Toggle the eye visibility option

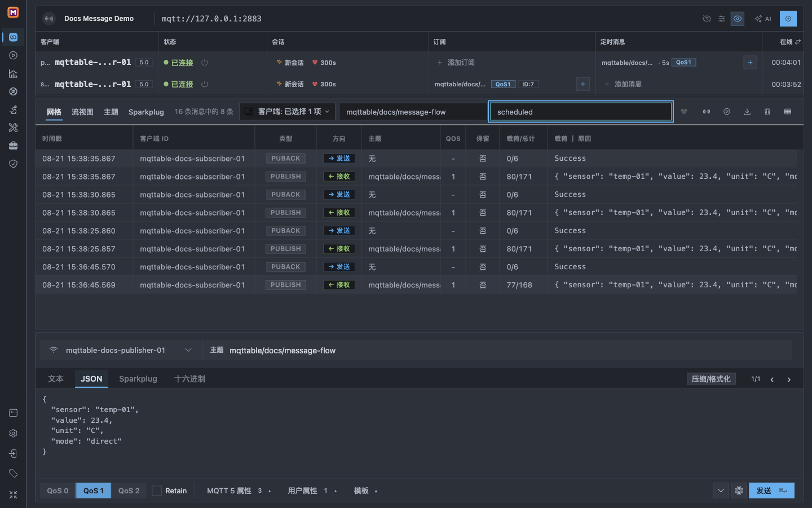point(738,19)
